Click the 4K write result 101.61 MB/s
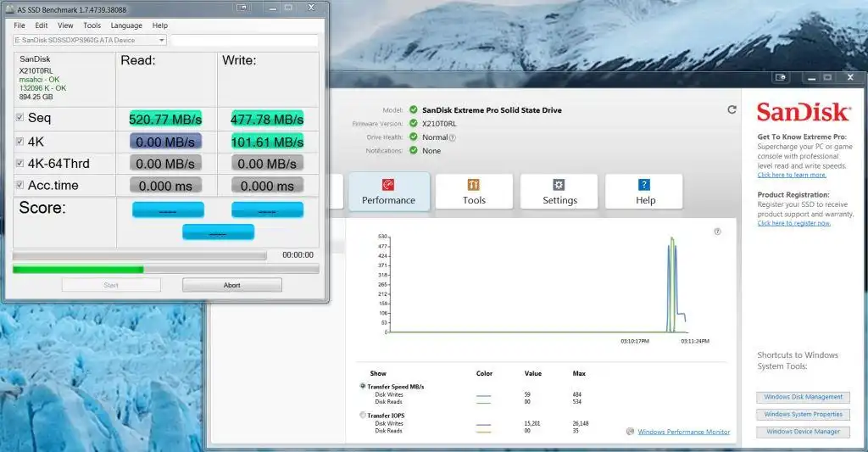 [x=267, y=142]
